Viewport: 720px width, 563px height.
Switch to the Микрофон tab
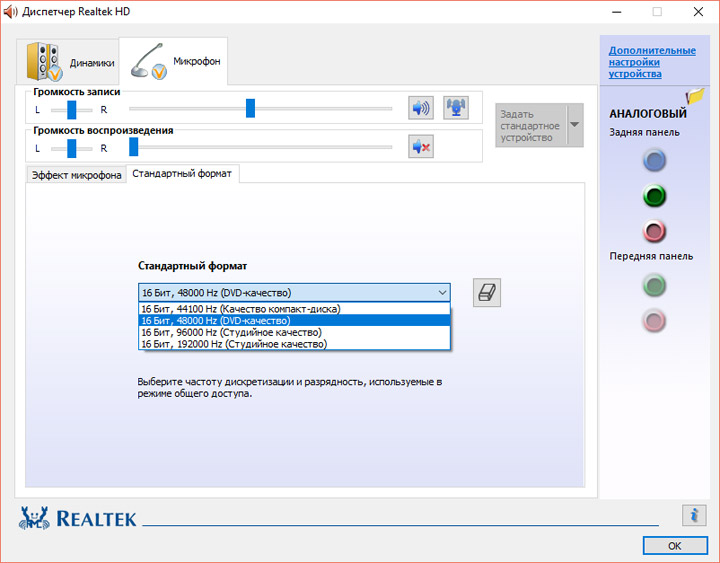(x=173, y=61)
